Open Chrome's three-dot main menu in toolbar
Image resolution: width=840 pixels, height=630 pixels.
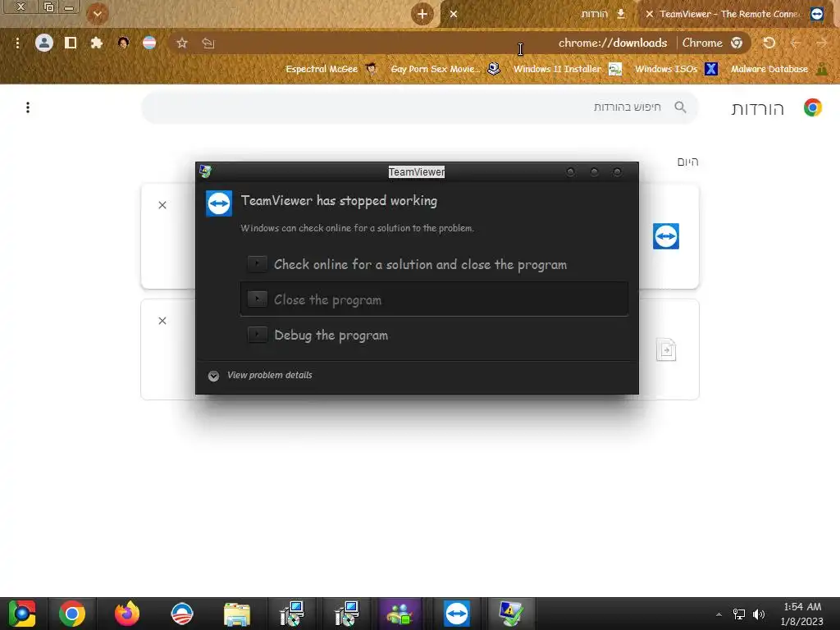click(18, 43)
